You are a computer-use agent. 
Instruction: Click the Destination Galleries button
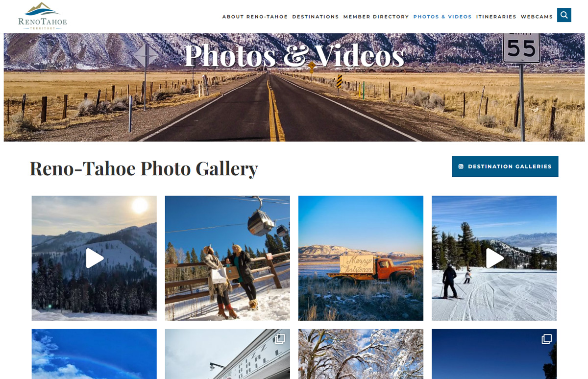tap(505, 166)
